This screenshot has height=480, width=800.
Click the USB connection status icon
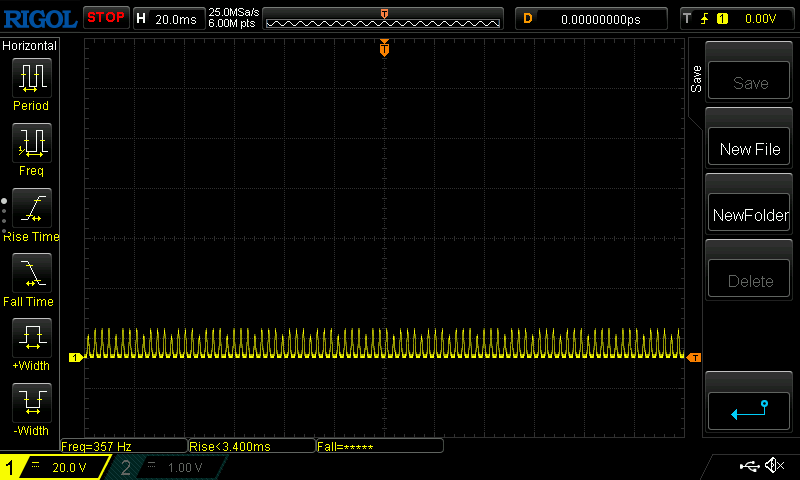click(x=749, y=466)
